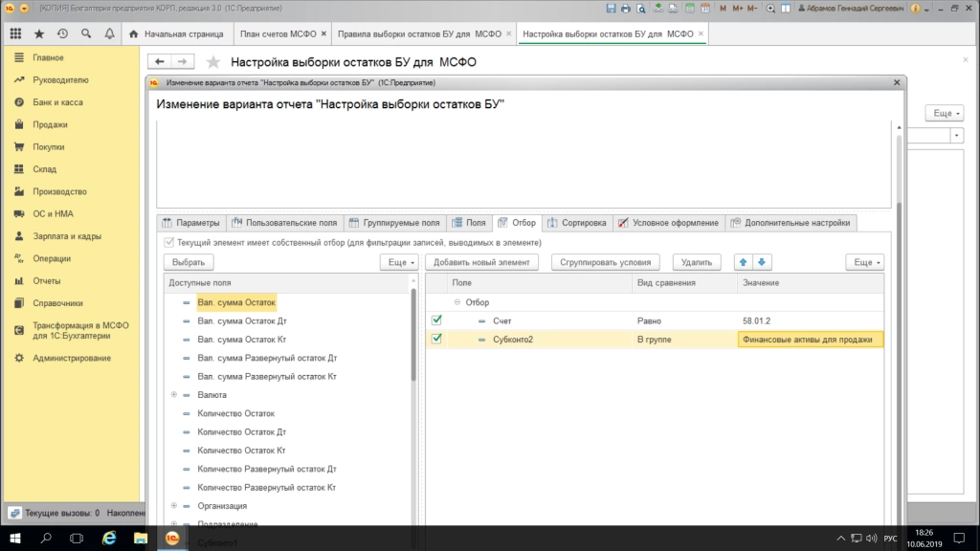Open Еще dropdown in background report window
The height and width of the screenshot is (551, 980).
[945, 113]
